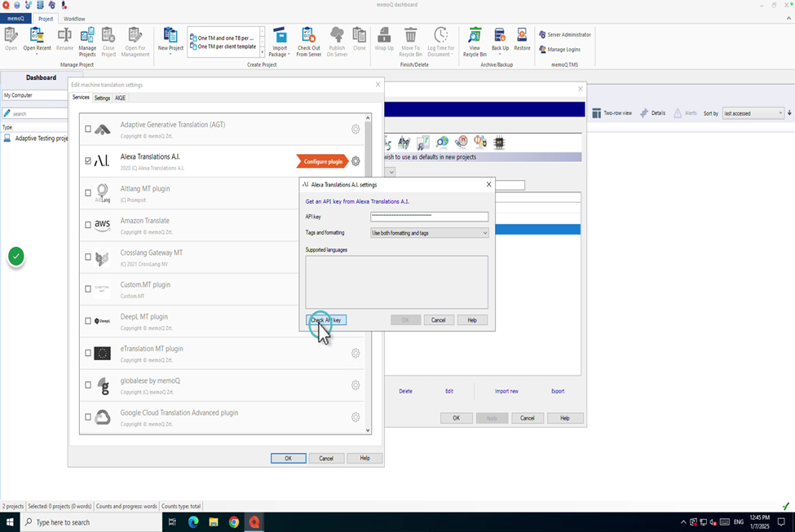Click the green checkmark circle on dashboard
Viewport: 795px width, 532px height.
pos(16,257)
